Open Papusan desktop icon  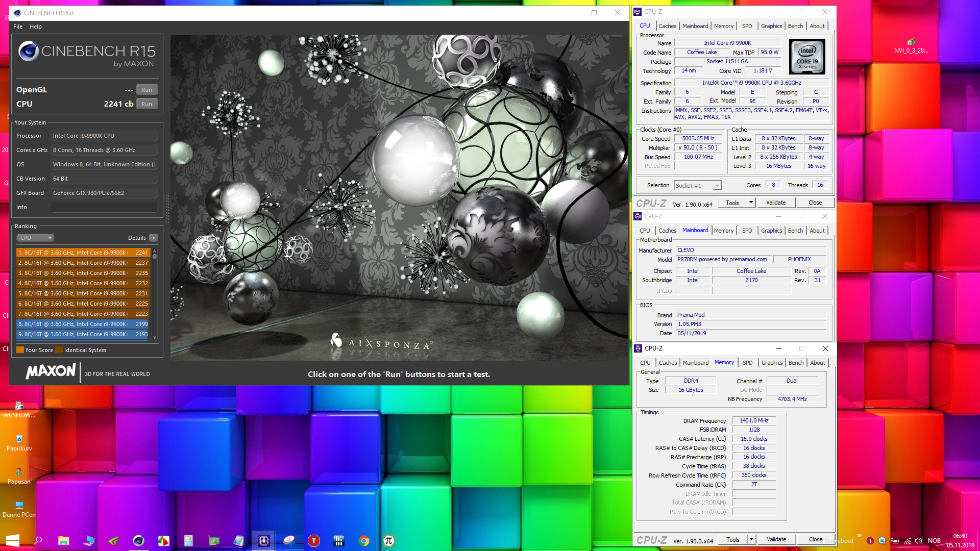tap(19, 475)
